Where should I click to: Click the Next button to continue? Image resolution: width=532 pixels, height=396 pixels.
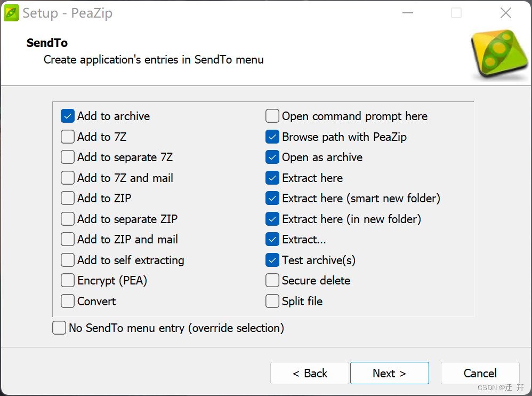(389, 373)
